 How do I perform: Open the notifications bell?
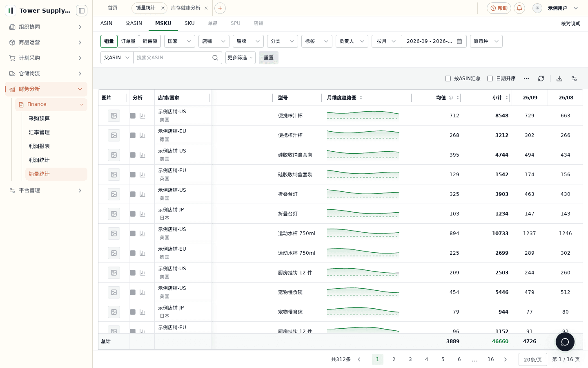519,8
